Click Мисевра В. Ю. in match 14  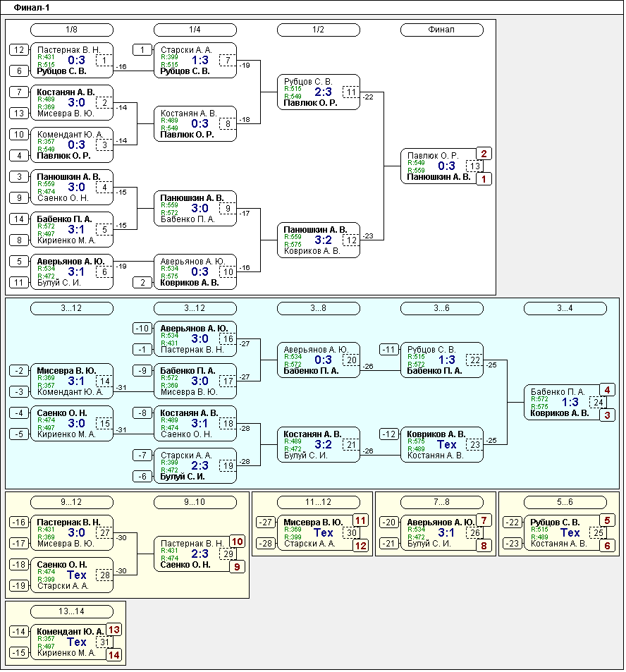point(66,371)
